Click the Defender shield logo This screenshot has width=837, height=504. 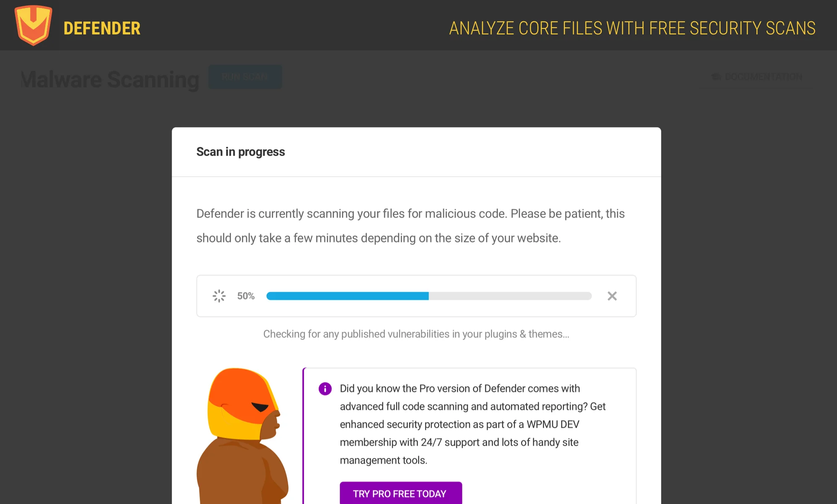coord(33,25)
